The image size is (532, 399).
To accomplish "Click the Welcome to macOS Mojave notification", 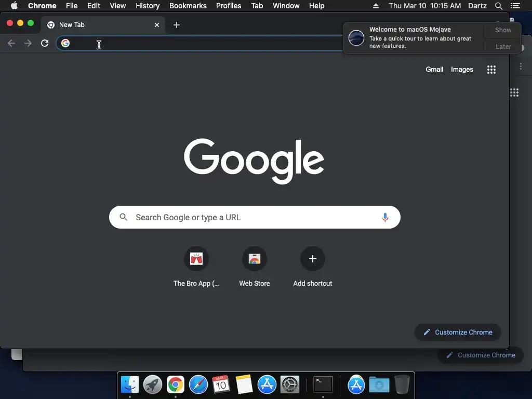I will [414, 38].
